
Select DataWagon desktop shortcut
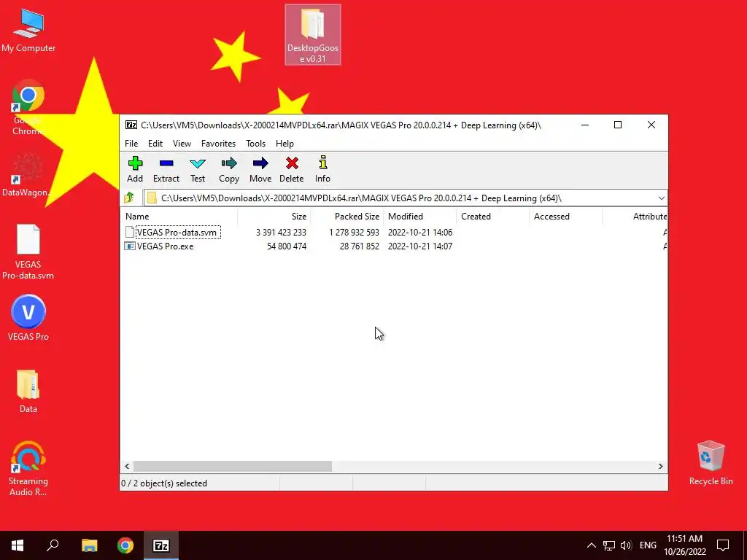click(x=26, y=174)
